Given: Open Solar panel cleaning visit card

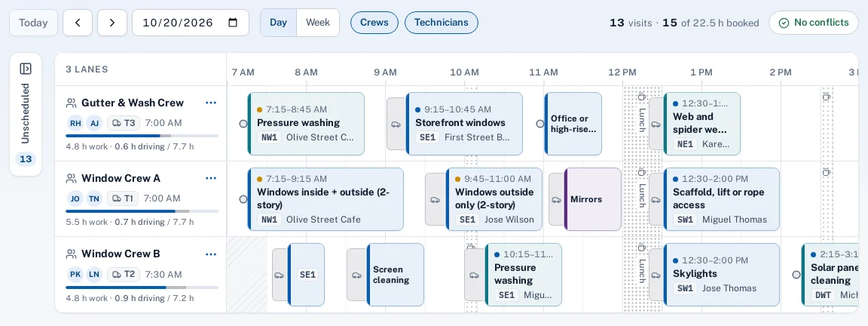Looking at the screenshot, I should [x=830, y=275].
